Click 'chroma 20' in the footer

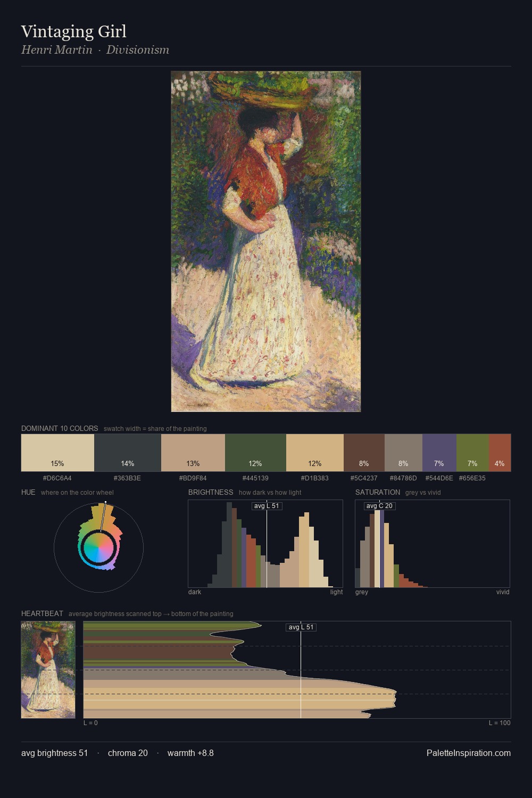coord(128,753)
